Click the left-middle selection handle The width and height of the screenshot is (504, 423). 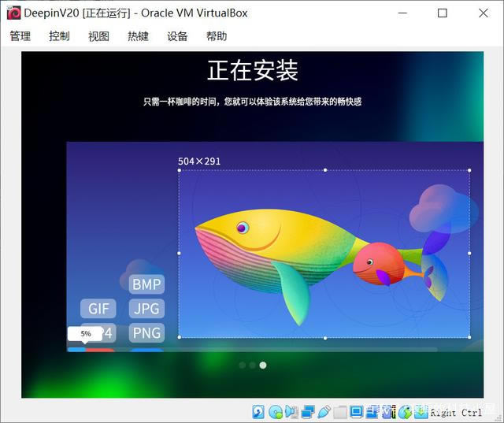click(179, 254)
